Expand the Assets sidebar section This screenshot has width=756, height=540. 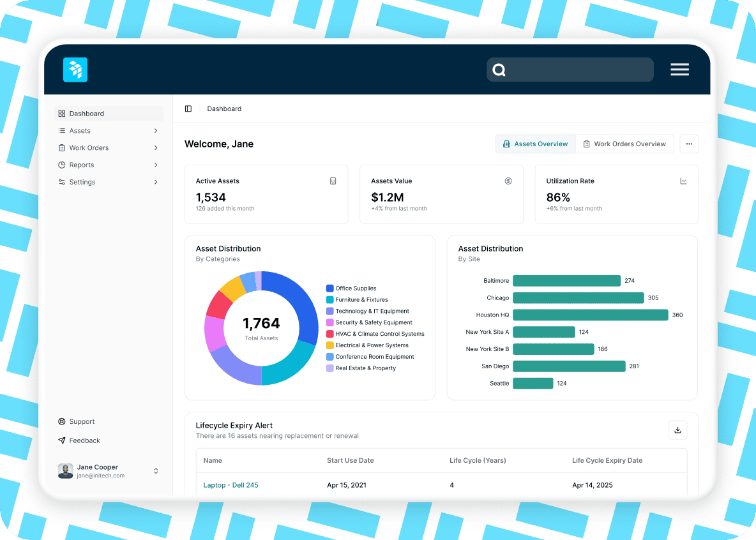[x=155, y=130]
